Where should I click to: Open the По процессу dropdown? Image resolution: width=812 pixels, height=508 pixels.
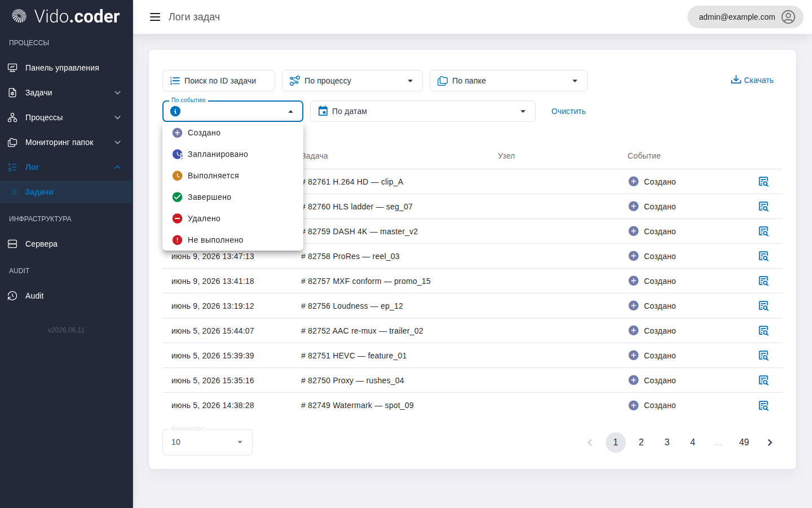click(x=352, y=81)
